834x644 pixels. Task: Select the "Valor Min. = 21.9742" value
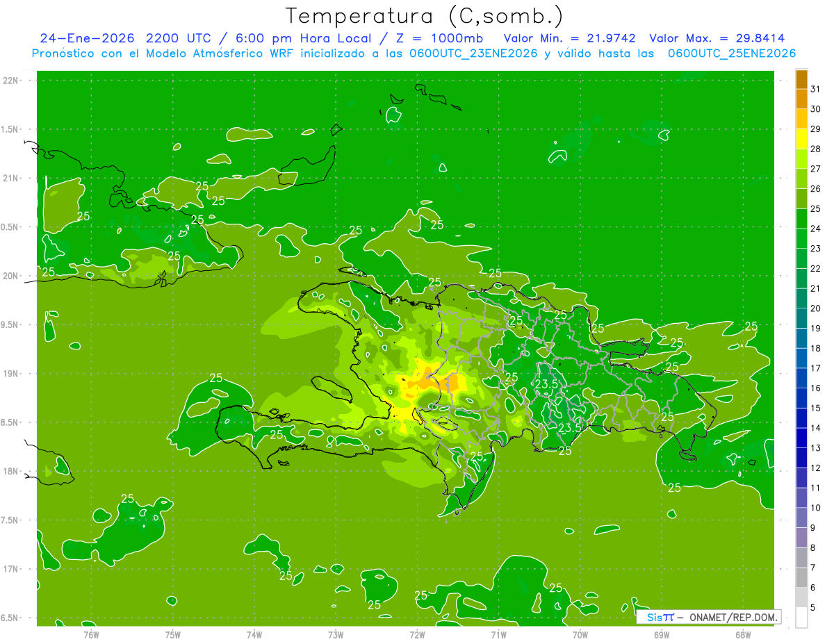click(569, 38)
